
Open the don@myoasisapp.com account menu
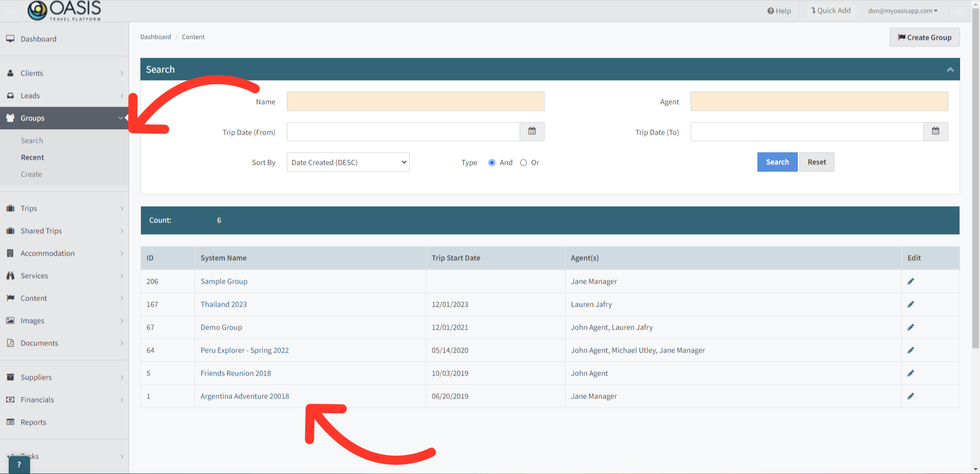pos(903,10)
